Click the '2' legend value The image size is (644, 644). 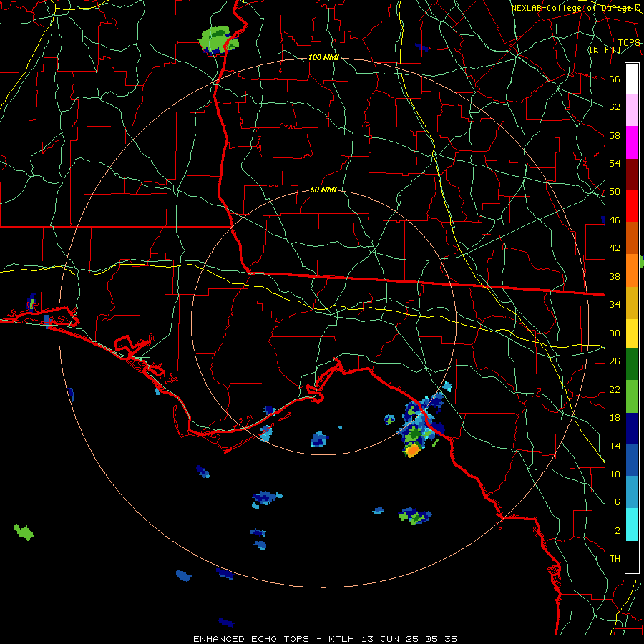[x=617, y=531]
